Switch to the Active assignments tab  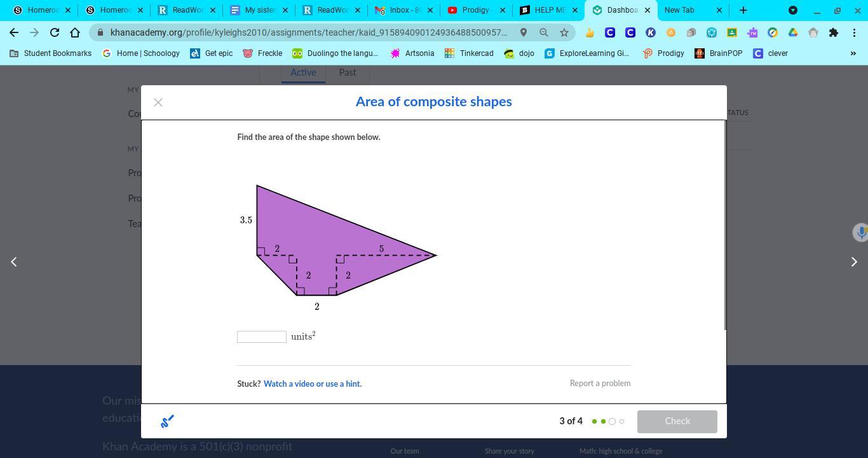[x=303, y=73]
